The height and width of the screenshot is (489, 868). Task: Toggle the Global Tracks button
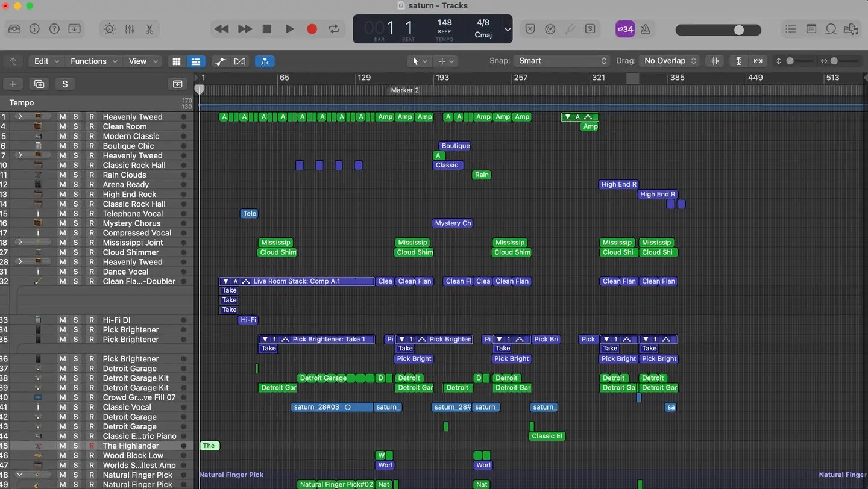178,84
